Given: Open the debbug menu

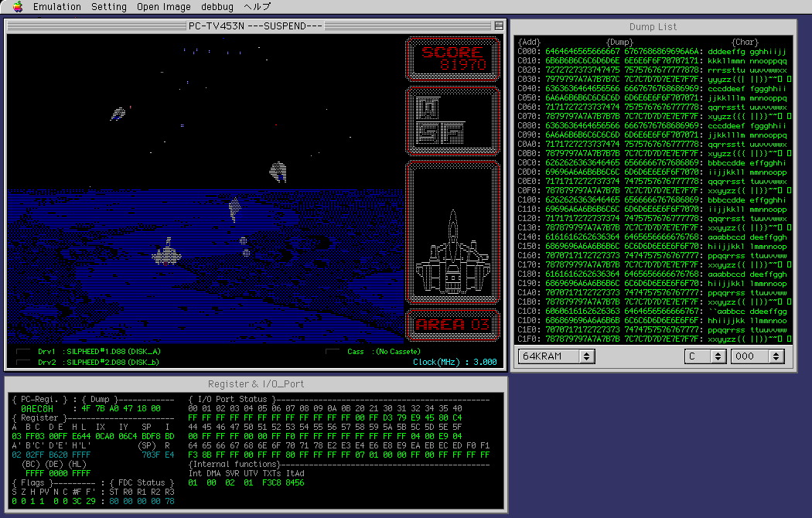Looking at the screenshot, I should tap(217, 7).
